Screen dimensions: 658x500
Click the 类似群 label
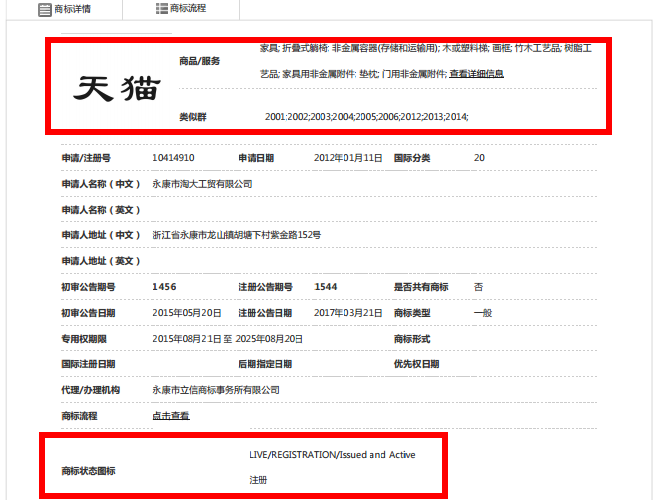(x=193, y=117)
